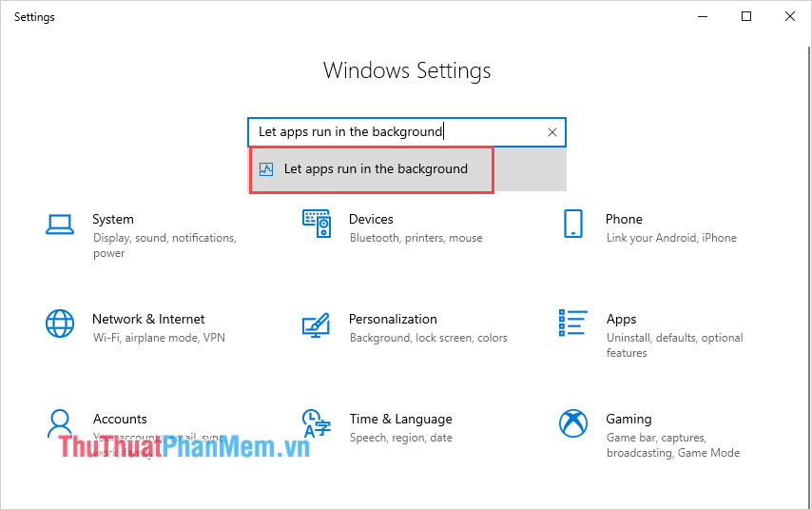This screenshot has height=510, width=812.
Task: Clear the search box with X
Action: click(552, 132)
